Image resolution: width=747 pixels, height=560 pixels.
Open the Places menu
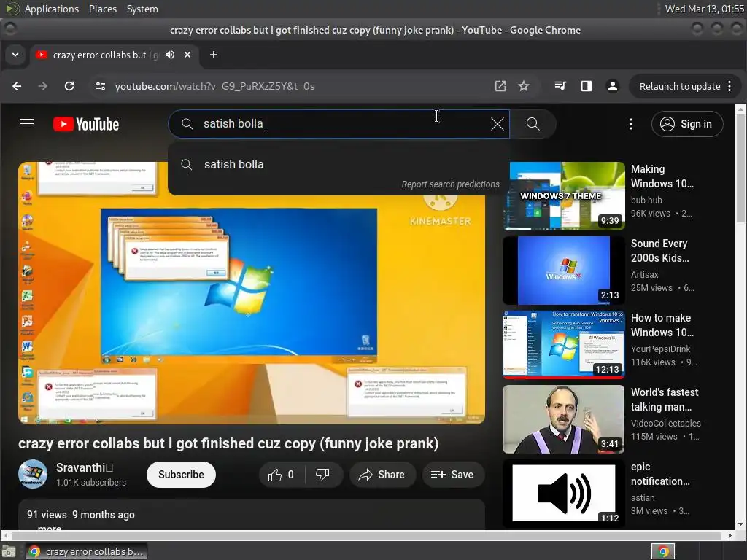point(103,9)
